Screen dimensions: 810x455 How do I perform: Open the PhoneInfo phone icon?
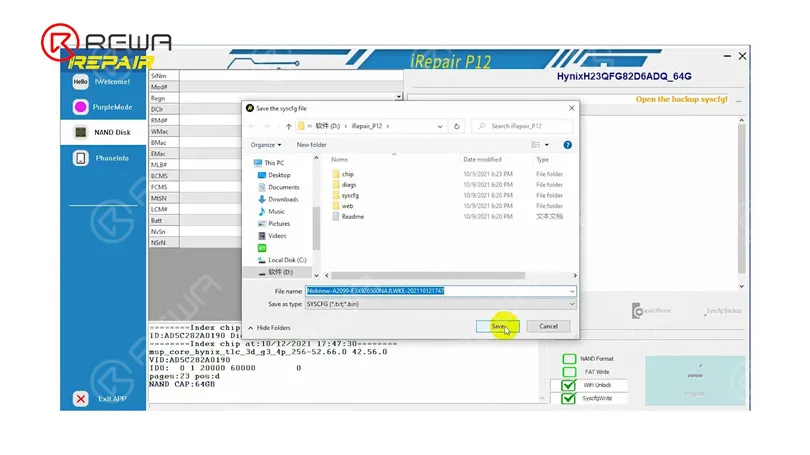[81, 158]
